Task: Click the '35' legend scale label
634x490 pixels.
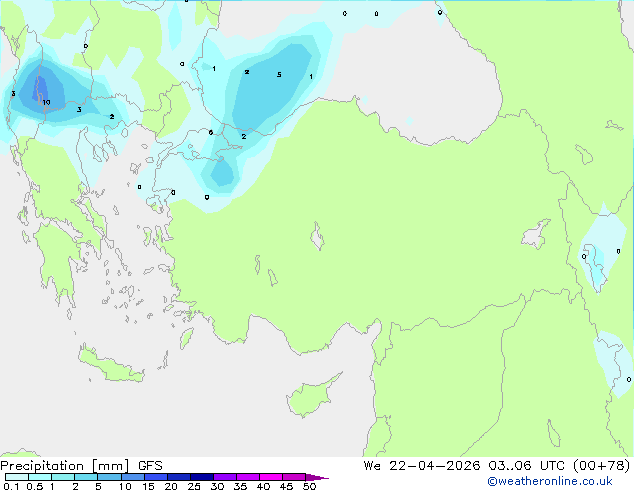Action: tap(240, 486)
